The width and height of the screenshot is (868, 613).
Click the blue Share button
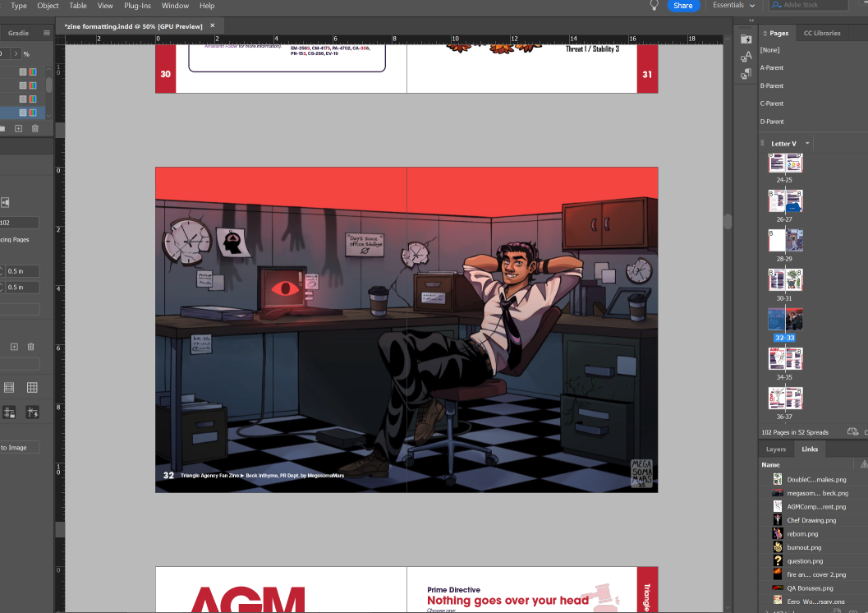click(683, 6)
